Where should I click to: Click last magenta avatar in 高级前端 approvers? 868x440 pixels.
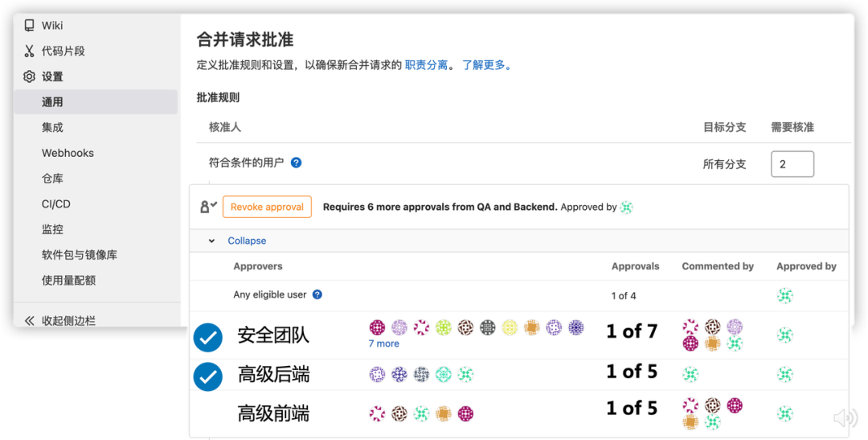pyautogui.click(x=465, y=413)
